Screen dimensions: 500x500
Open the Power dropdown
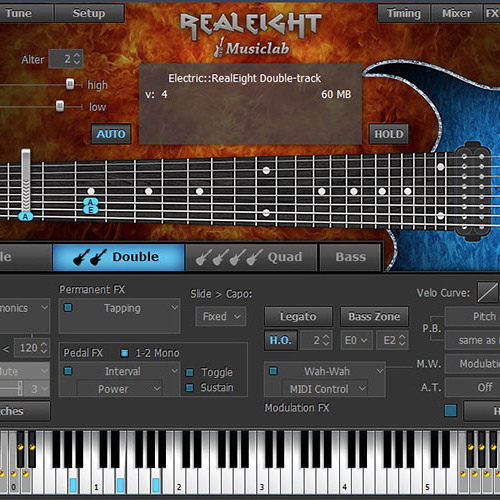(120, 389)
